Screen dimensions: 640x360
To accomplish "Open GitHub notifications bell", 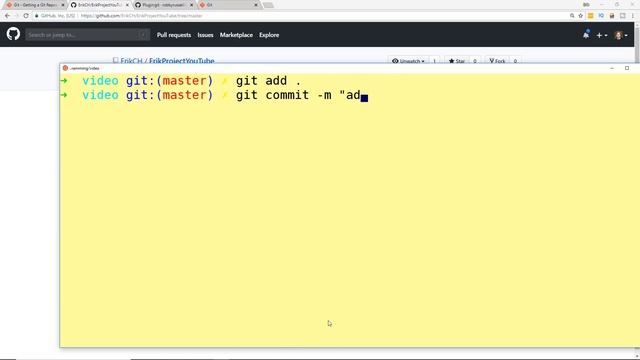I will tap(586, 35).
